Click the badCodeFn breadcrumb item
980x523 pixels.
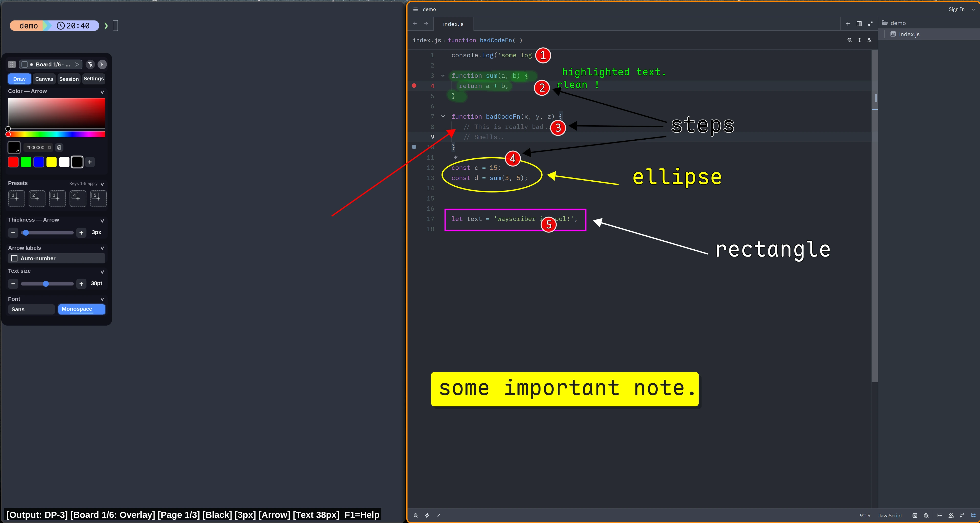pyautogui.click(x=485, y=40)
